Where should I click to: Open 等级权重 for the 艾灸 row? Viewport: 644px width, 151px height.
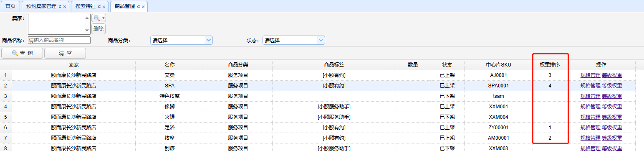[612, 75]
